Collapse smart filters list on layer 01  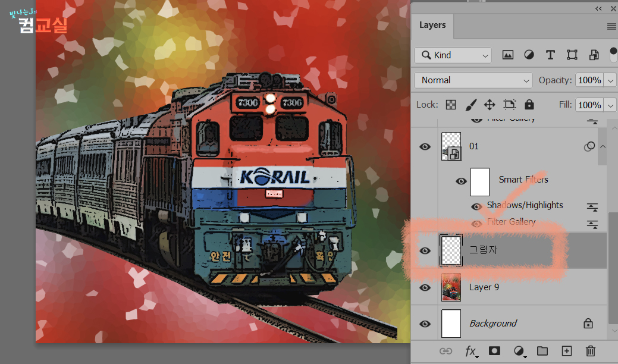603,146
